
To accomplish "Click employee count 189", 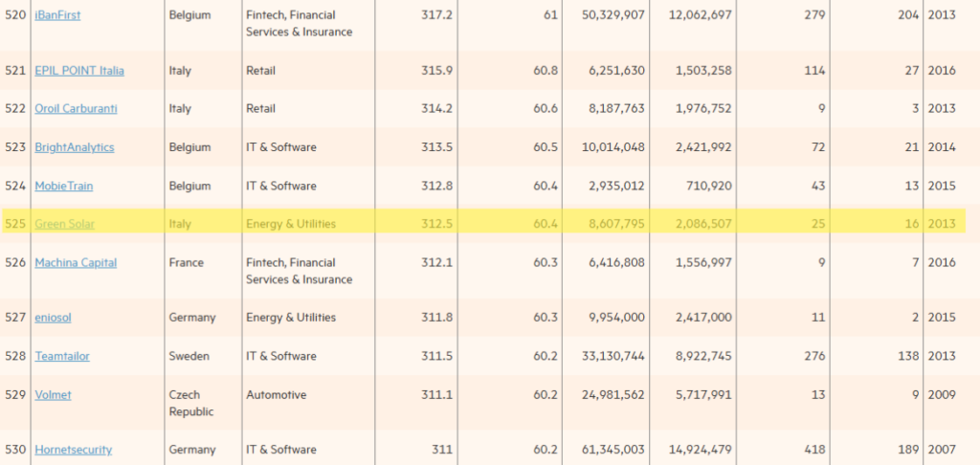I will pyautogui.click(x=909, y=450).
